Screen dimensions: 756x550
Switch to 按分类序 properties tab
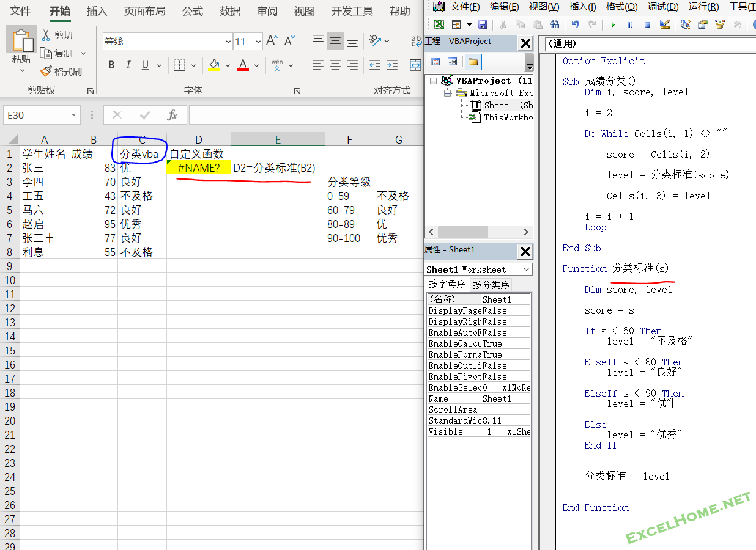click(491, 285)
